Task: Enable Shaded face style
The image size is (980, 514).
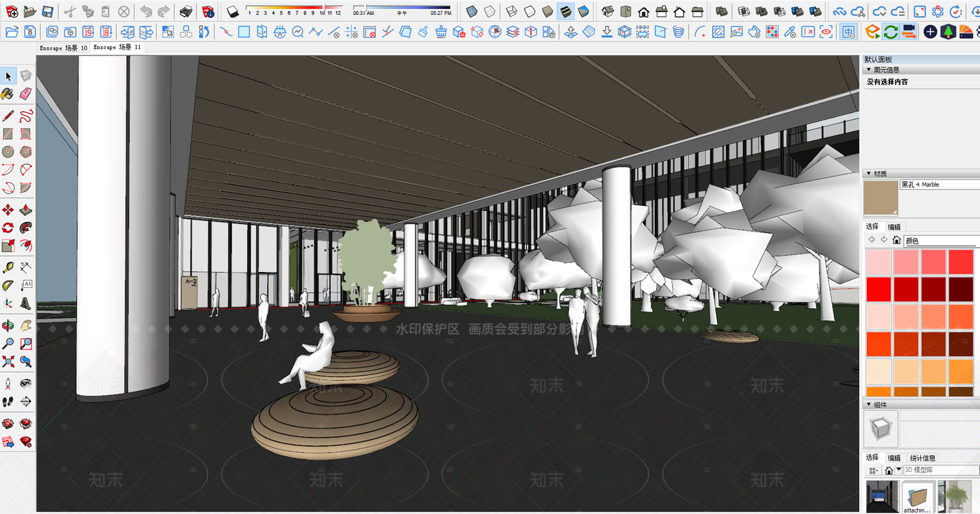Action: 548,12
